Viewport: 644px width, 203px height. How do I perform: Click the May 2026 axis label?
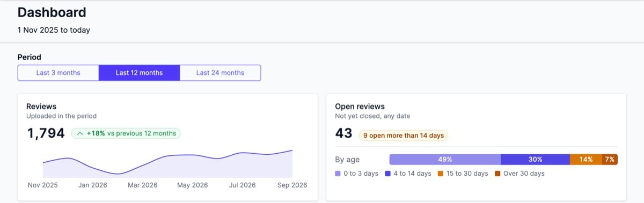192,185
